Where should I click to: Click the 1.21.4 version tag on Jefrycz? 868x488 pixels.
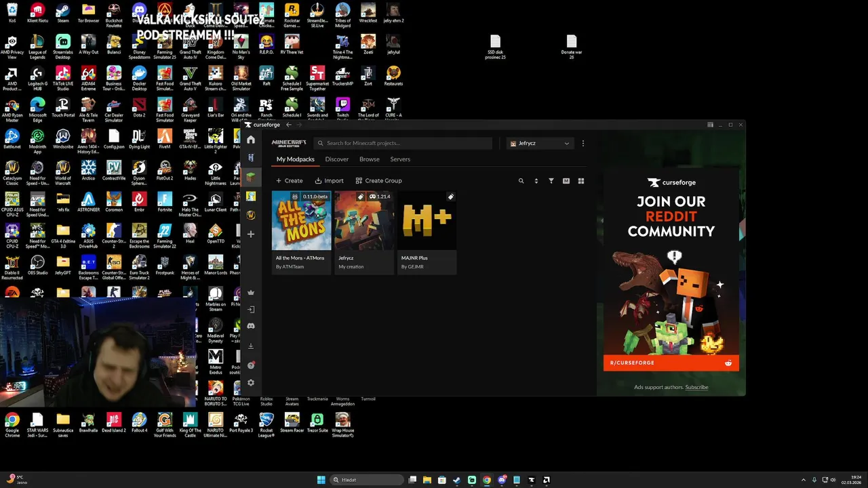click(x=380, y=197)
